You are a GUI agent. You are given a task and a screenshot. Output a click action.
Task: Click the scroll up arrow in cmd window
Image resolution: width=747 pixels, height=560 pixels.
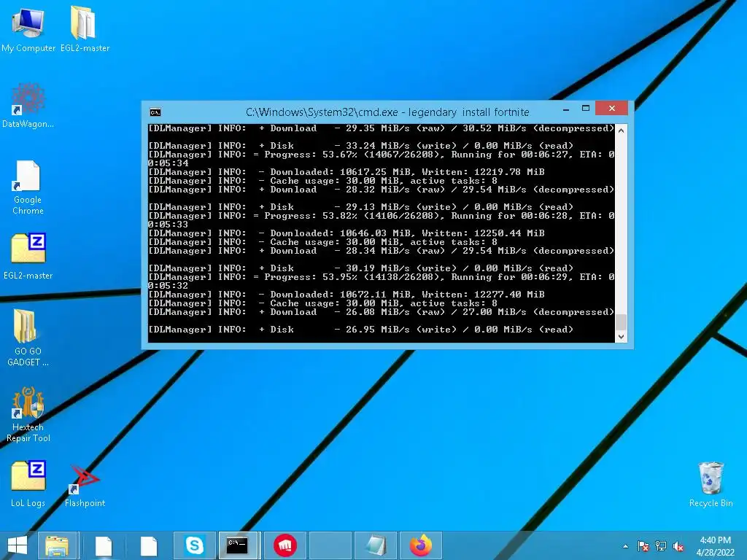(x=621, y=130)
